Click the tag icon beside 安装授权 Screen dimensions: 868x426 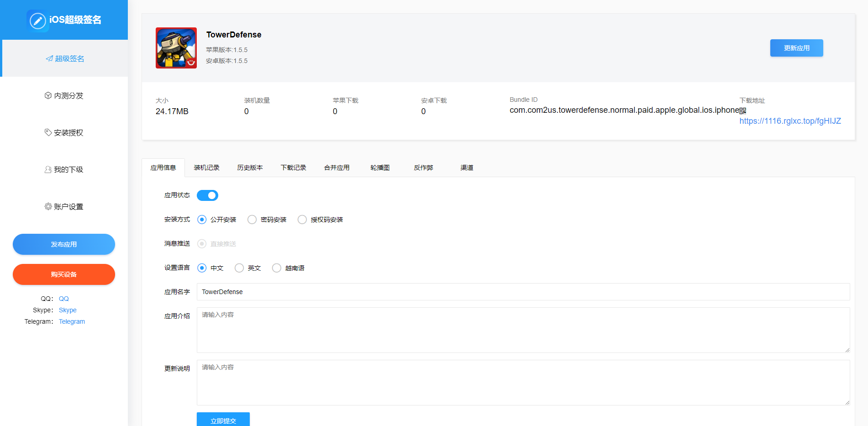(x=48, y=132)
